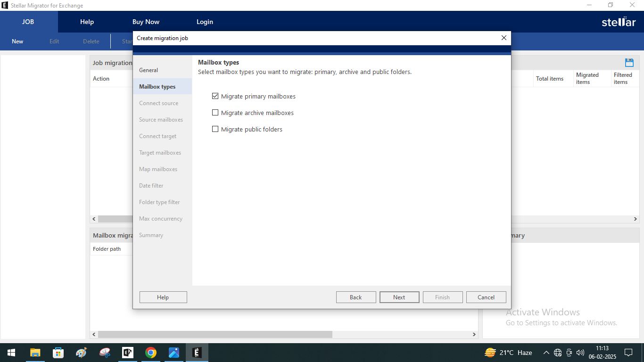Click the Finish button
The image size is (644, 362).
tap(443, 297)
